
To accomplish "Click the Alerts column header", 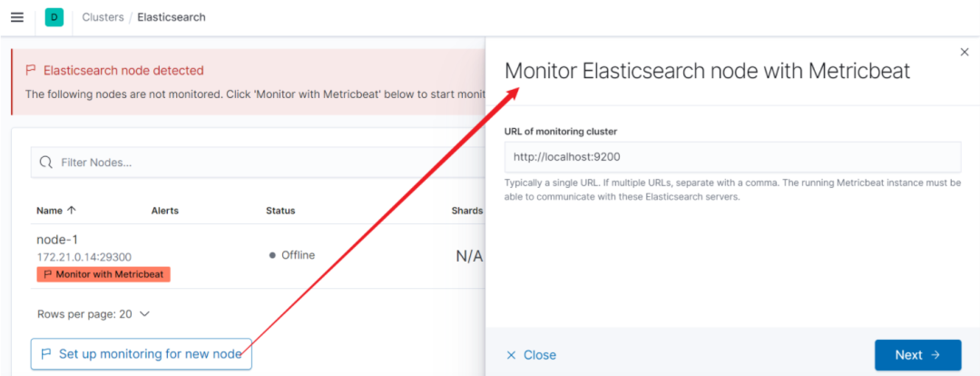I will pos(164,211).
